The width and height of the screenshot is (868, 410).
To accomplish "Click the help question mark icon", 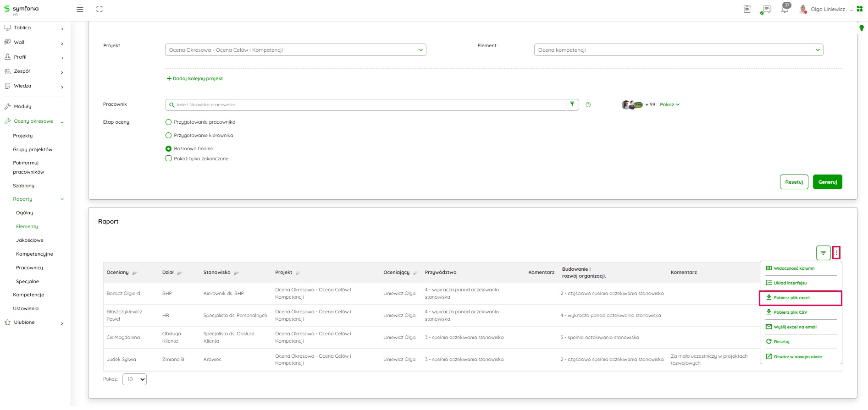I will pos(588,105).
